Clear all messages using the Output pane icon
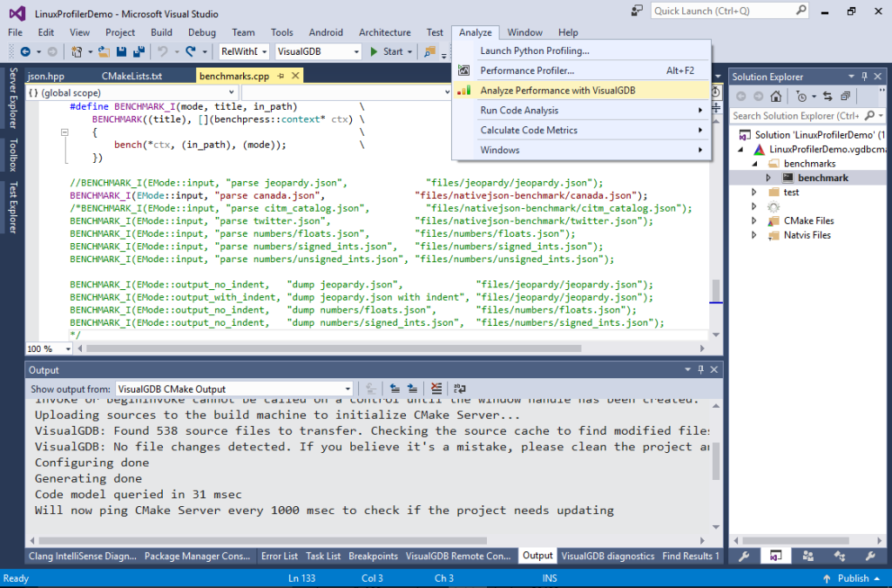Image resolution: width=892 pixels, height=588 pixels. pos(436,389)
